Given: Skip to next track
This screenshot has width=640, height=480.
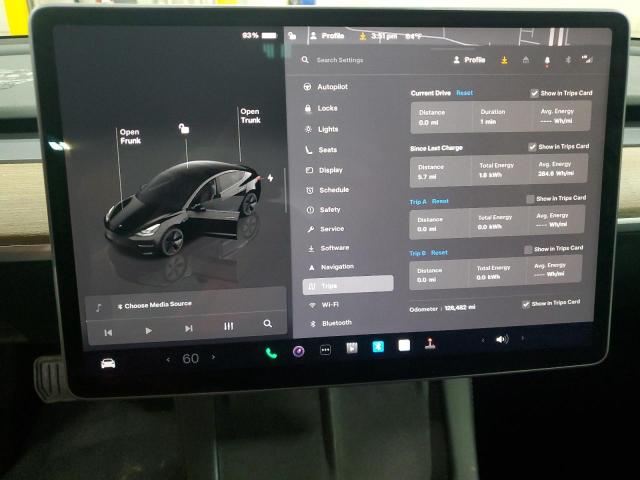Looking at the screenshot, I should [188, 328].
